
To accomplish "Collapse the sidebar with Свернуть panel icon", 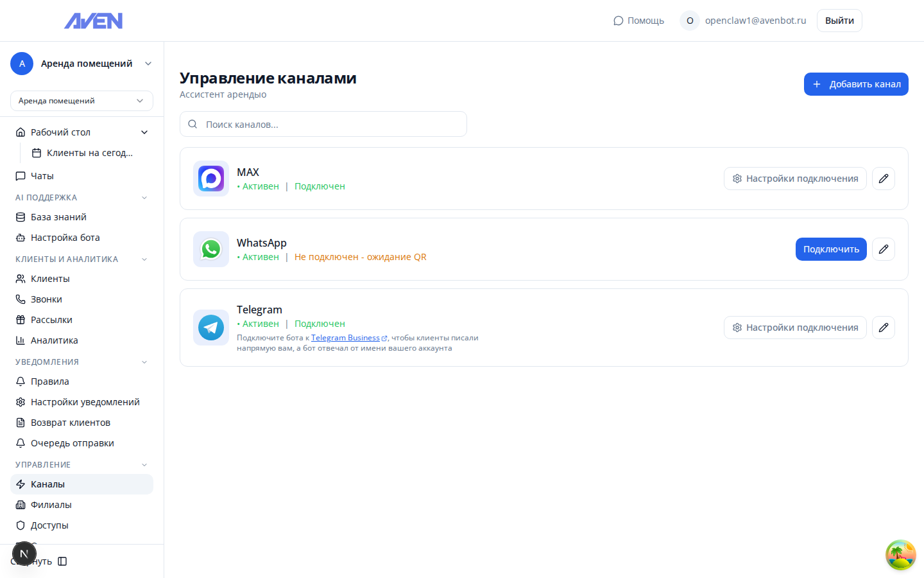I will (62, 561).
